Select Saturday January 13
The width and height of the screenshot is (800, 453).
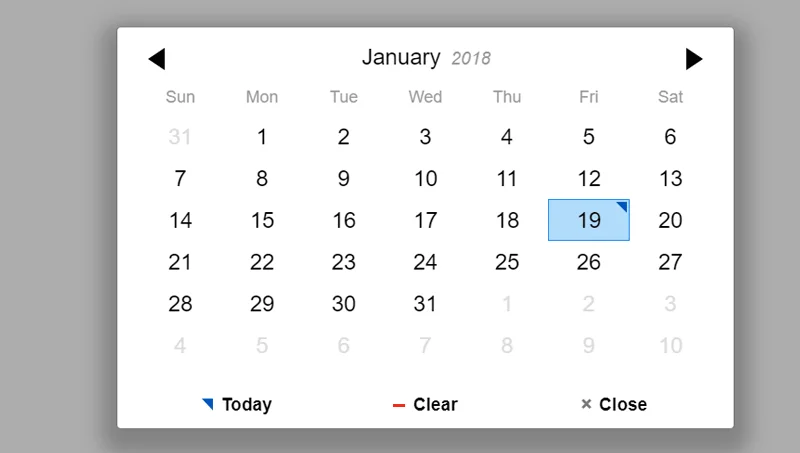pos(670,179)
